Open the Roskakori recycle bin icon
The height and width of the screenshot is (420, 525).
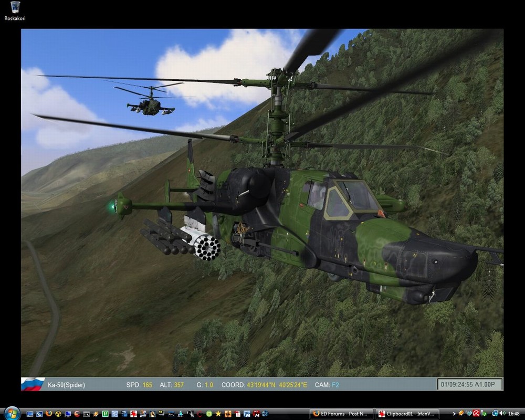pyautogui.click(x=15, y=11)
